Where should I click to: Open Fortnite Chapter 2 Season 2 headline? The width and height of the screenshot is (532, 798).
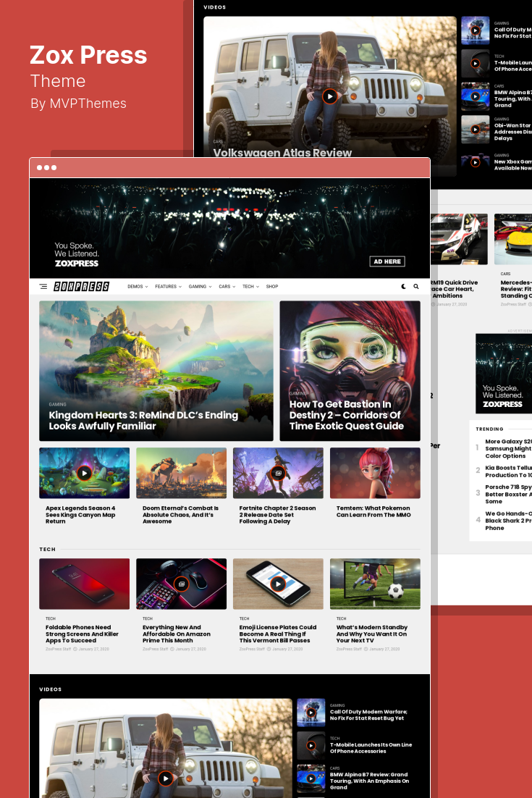(277, 515)
